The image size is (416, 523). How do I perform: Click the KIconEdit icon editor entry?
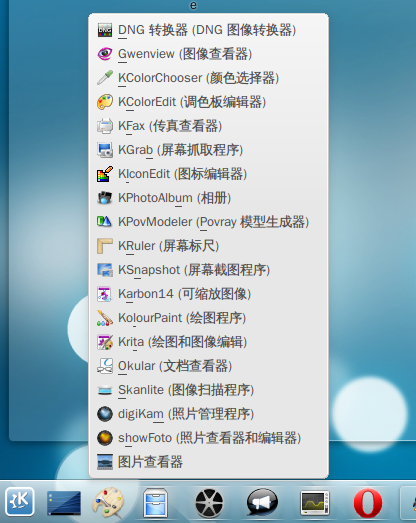click(x=209, y=174)
